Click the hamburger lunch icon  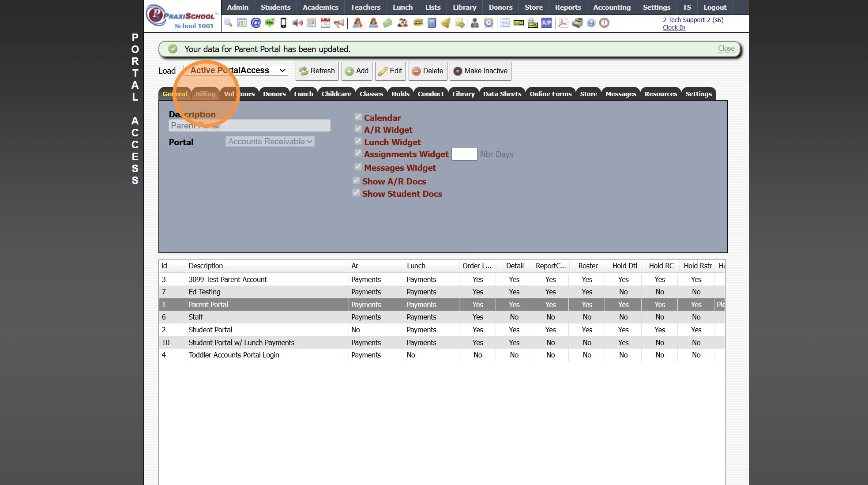[418, 23]
